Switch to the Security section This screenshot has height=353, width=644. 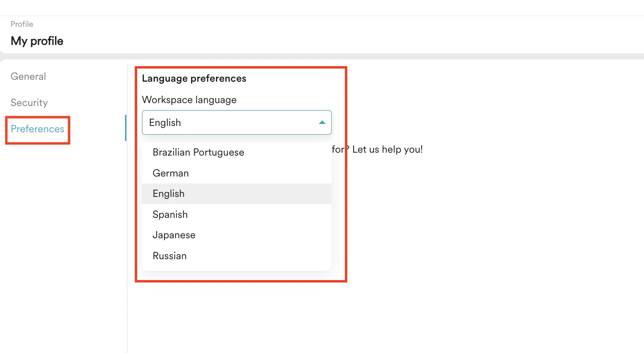click(29, 103)
